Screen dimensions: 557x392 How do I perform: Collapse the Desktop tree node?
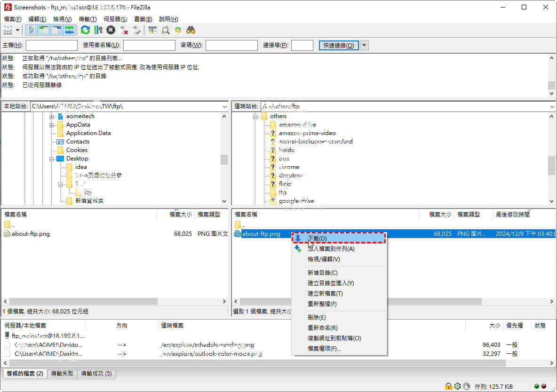pos(51,159)
